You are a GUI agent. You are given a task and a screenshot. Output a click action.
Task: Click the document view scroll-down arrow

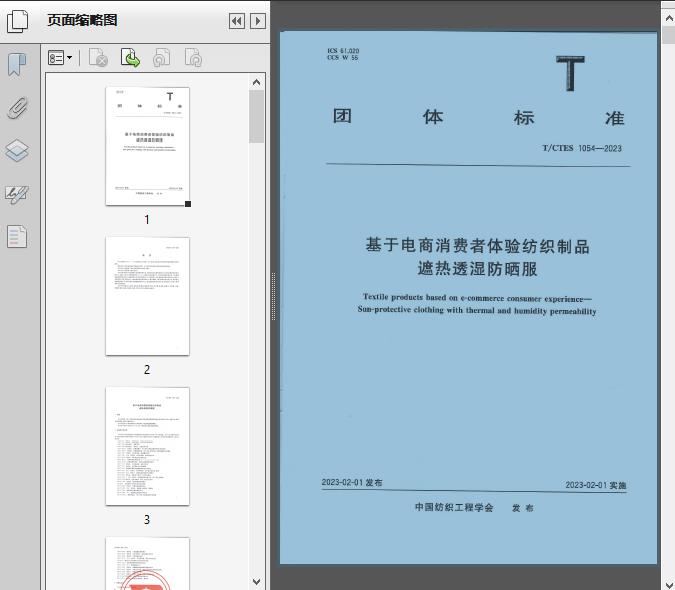coord(669,584)
